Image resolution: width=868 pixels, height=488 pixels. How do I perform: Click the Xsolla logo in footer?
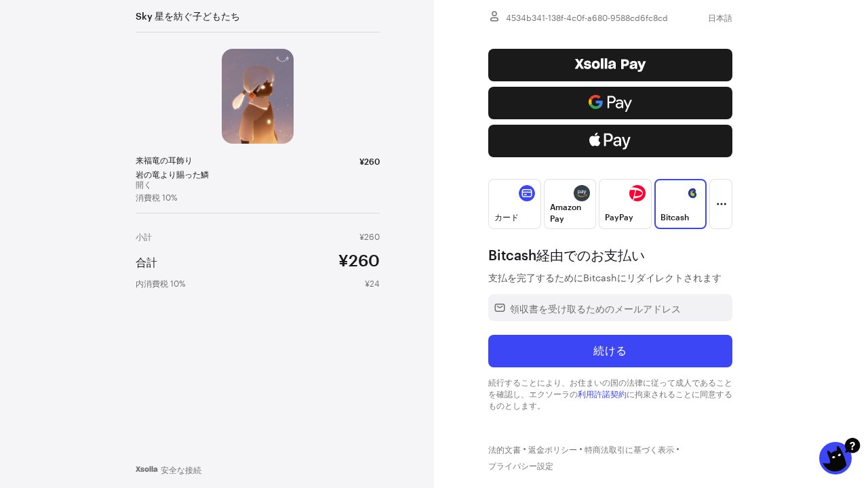click(x=146, y=469)
